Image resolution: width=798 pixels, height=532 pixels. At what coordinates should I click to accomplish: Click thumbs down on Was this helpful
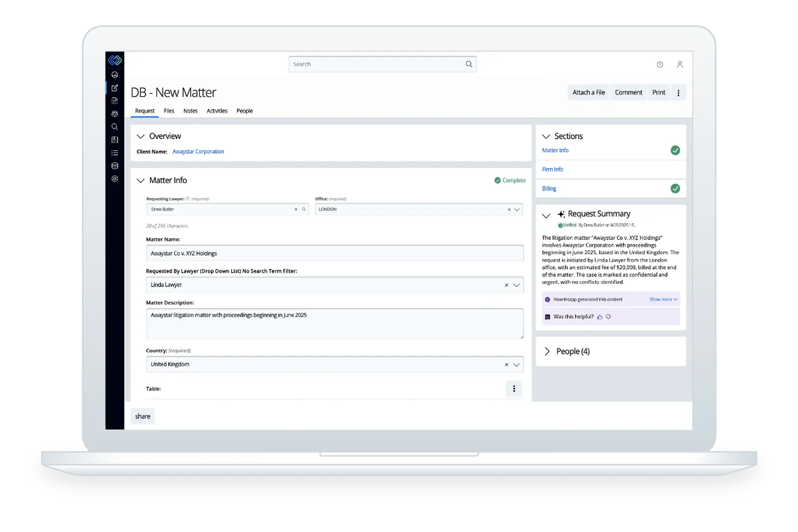tap(608, 317)
